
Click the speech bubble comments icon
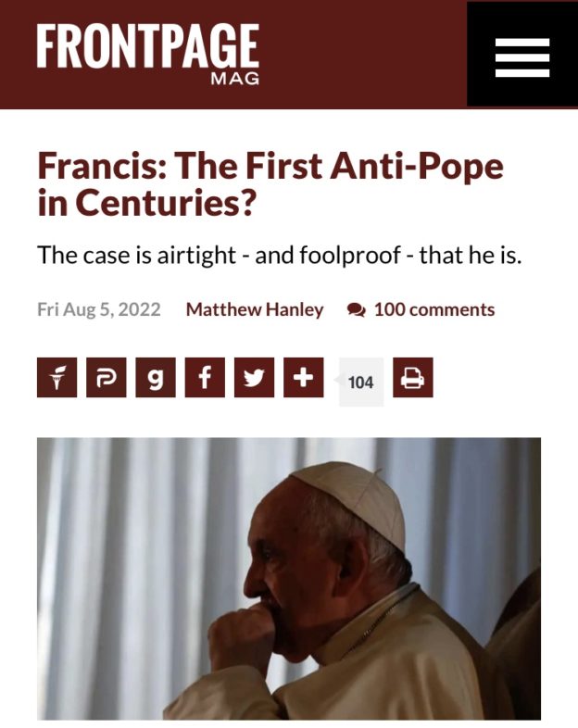click(x=357, y=309)
